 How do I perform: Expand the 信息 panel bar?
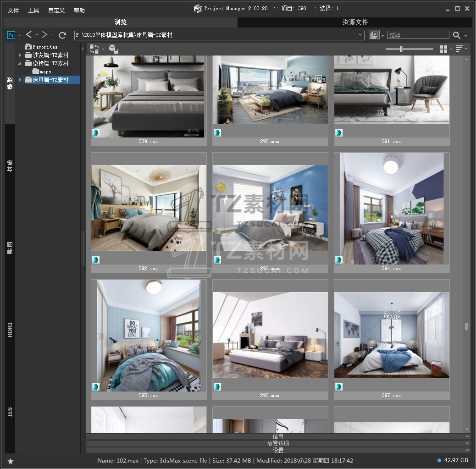point(278,436)
